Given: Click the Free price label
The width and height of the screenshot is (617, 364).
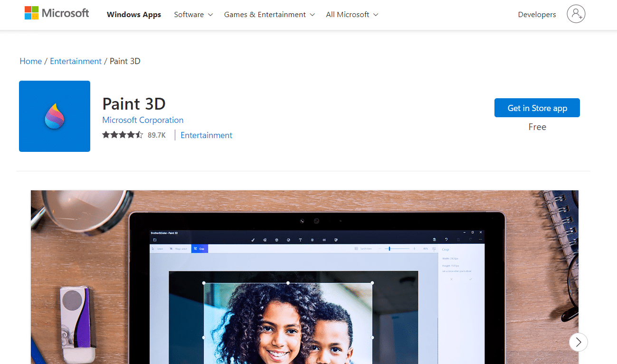Looking at the screenshot, I should pyautogui.click(x=537, y=127).
